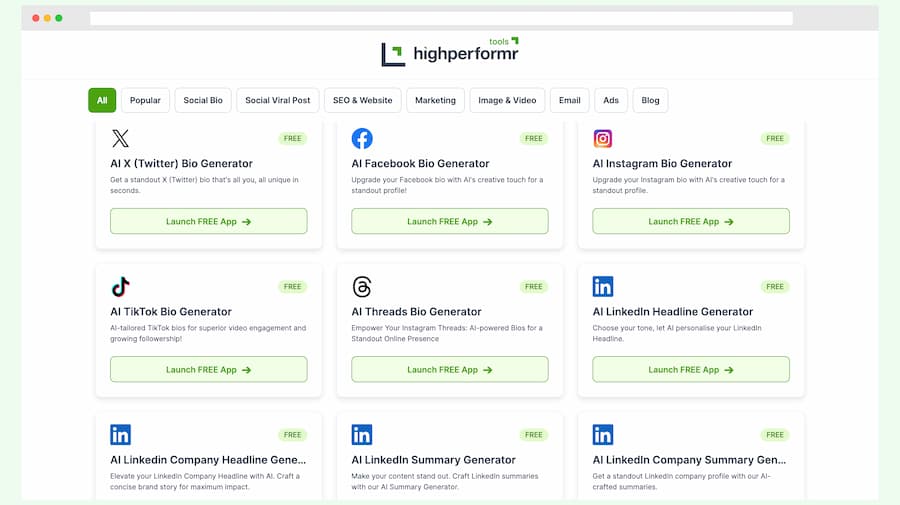The image size is (900, 505).
Task: Click the yellow minimize window dot
Action: [x=47, y=18]
